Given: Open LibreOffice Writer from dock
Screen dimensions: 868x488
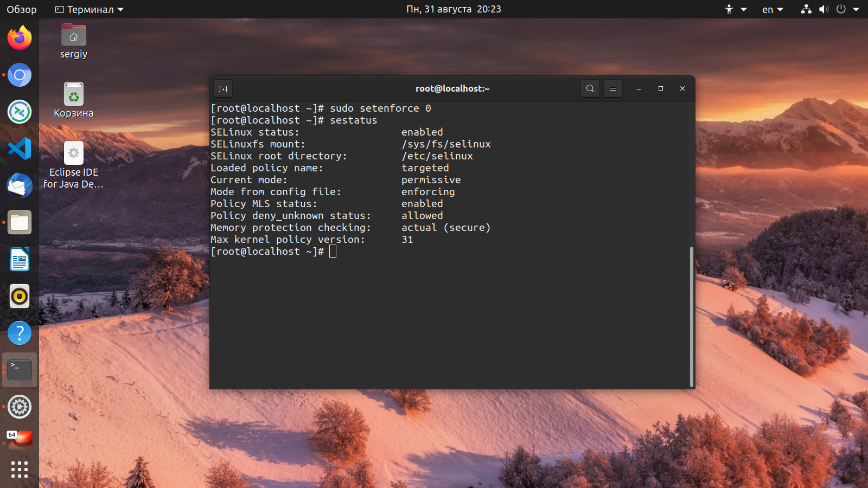Looking at the screenshot, I should point(20,259).
